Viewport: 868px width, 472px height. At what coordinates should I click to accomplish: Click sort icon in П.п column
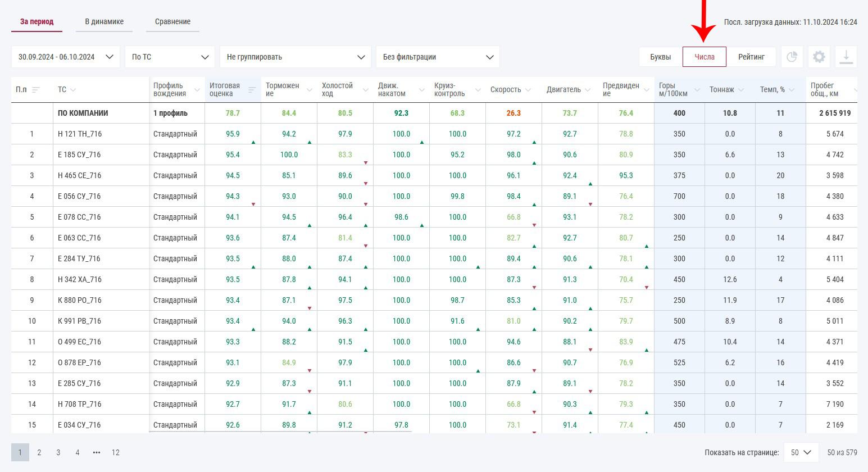tap(36, 90)
